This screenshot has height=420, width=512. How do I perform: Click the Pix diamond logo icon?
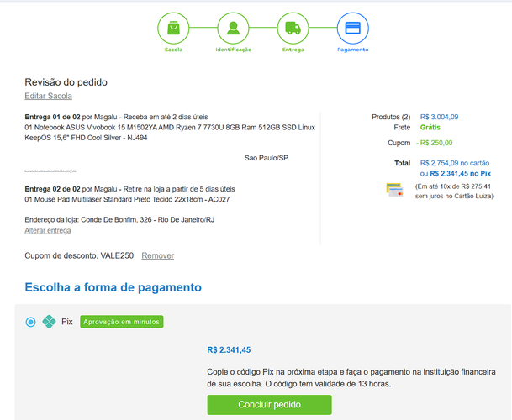click(50, 321)
